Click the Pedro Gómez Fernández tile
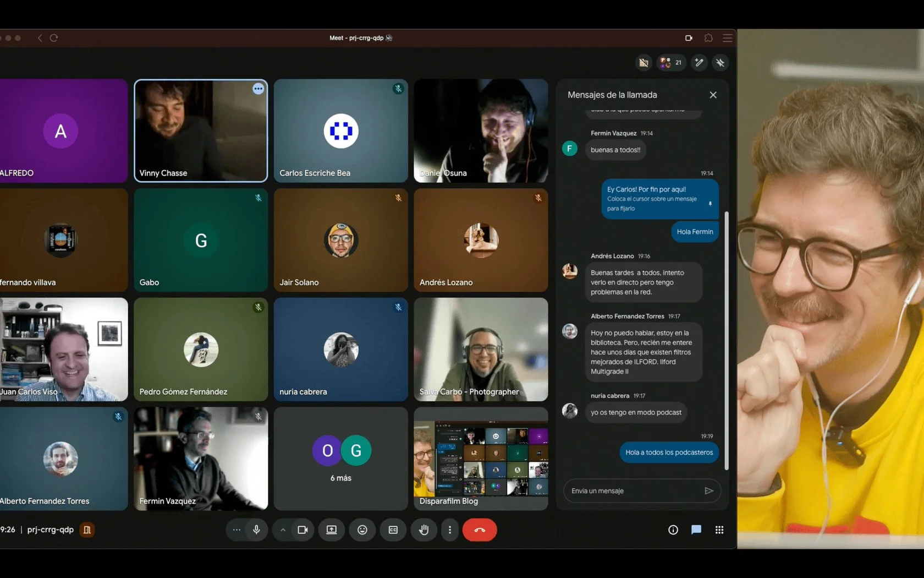The width and height of the screenshot is (924, 578). tap(201, 349)
